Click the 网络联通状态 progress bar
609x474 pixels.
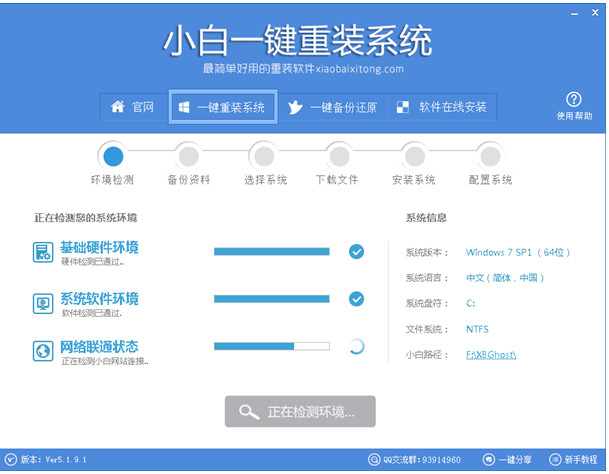(271, 346)
